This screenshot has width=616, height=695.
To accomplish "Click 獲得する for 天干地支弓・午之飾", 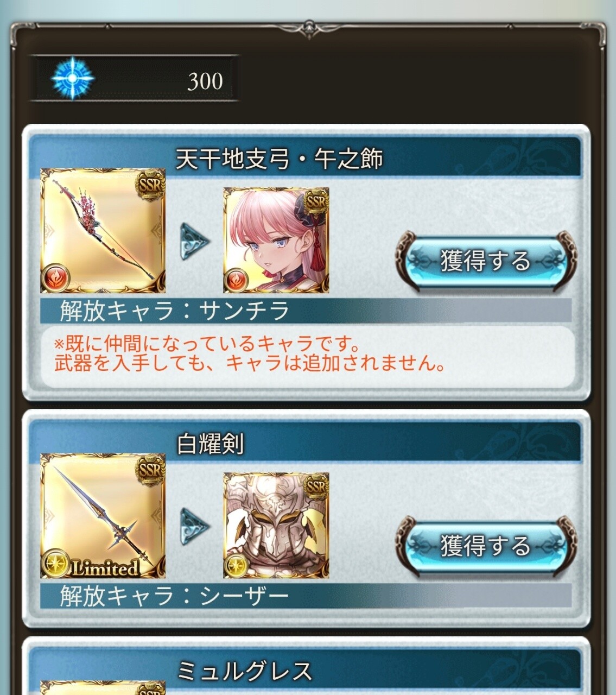I will [485, 261].
